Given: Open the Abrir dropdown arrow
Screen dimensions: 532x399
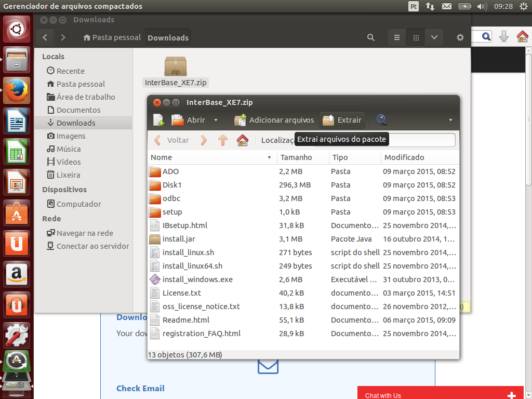Looking at the screenshot, I should coord(216,120).
